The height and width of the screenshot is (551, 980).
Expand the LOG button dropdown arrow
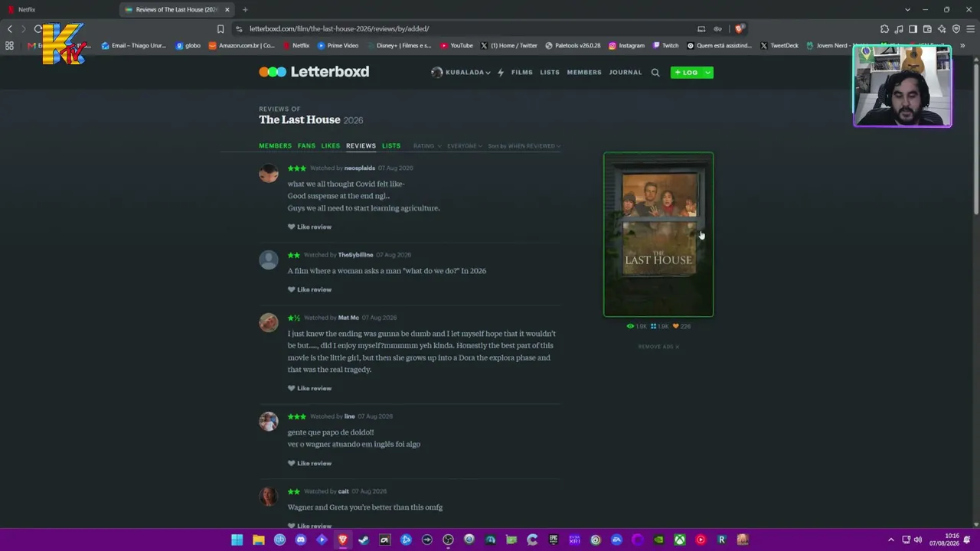(708, 73)
